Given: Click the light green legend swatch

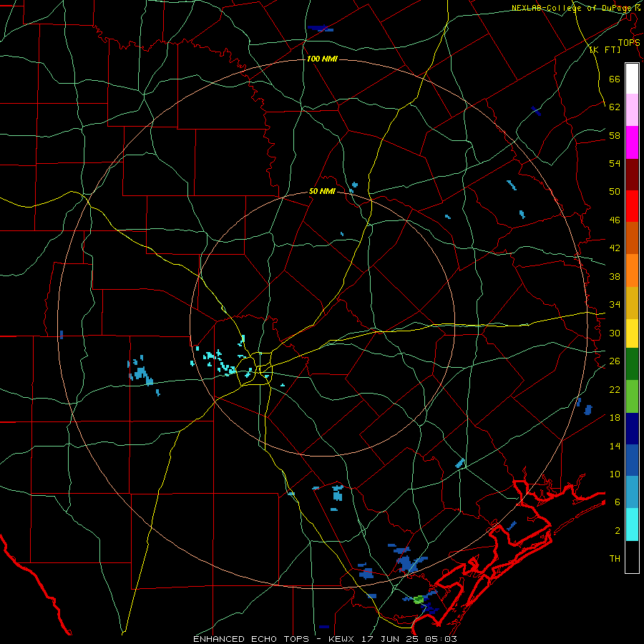Looking at the screenshot, I should point(632,396).
